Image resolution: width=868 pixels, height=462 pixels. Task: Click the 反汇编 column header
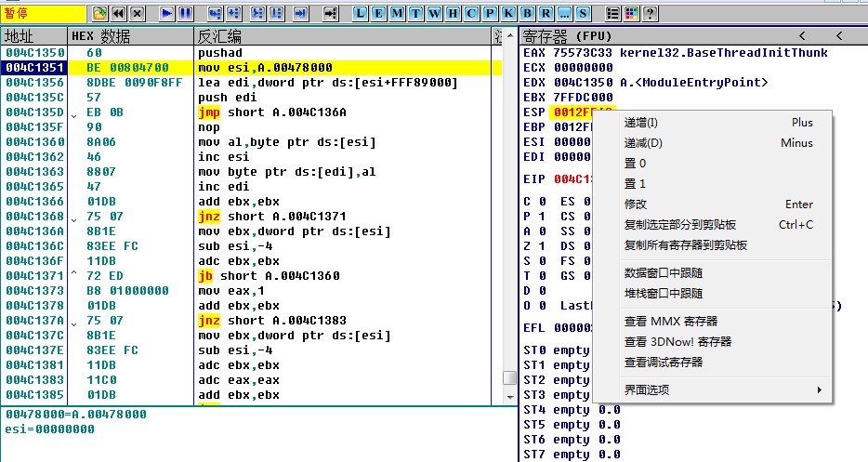tap(343, 36)
